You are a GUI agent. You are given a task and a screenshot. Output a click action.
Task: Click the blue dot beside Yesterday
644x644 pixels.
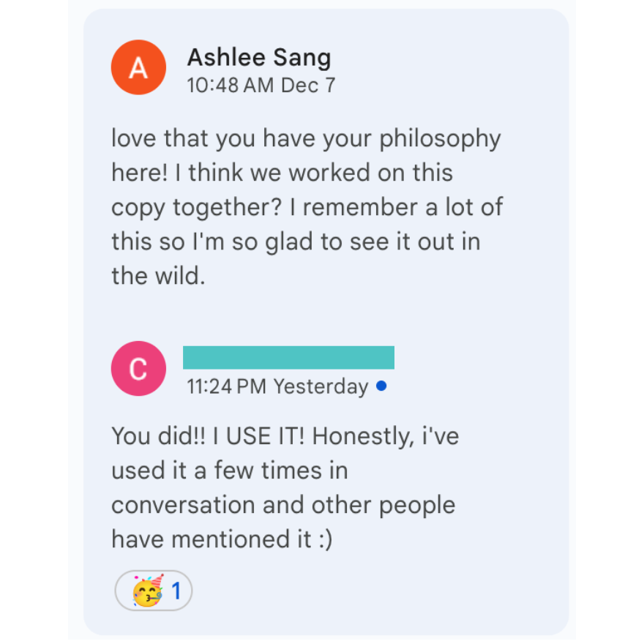point(381,386)
